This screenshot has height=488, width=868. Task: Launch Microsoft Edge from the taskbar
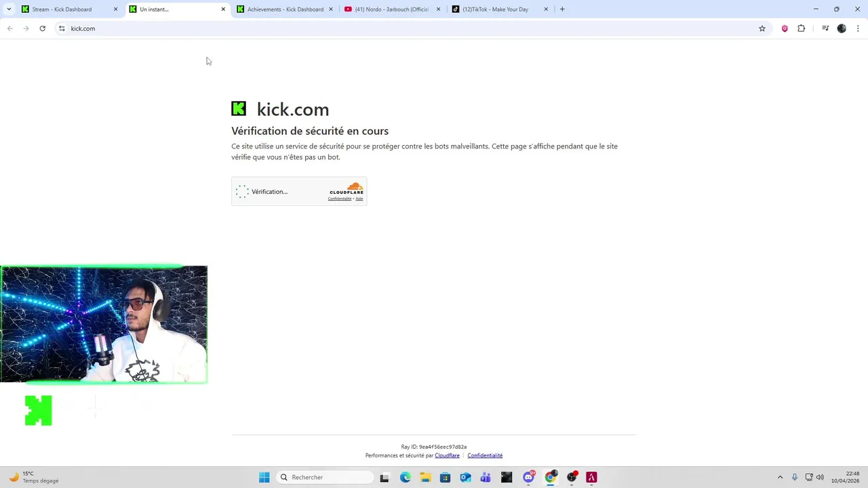tap(406, 477)
